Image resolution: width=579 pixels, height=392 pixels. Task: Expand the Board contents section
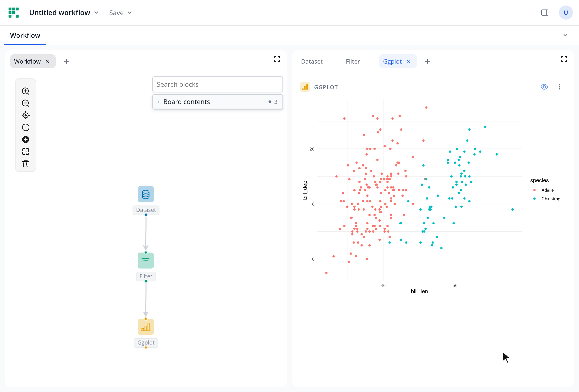coord(218,102)
